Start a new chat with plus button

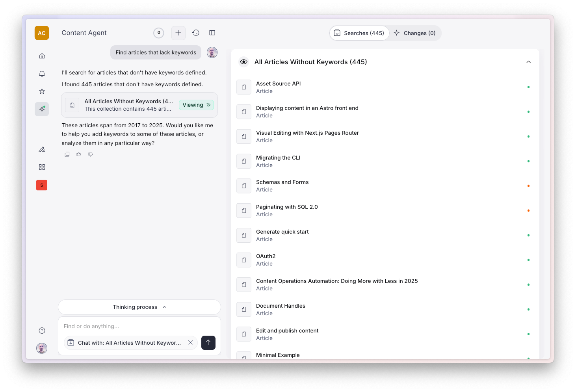click(178, 33)
